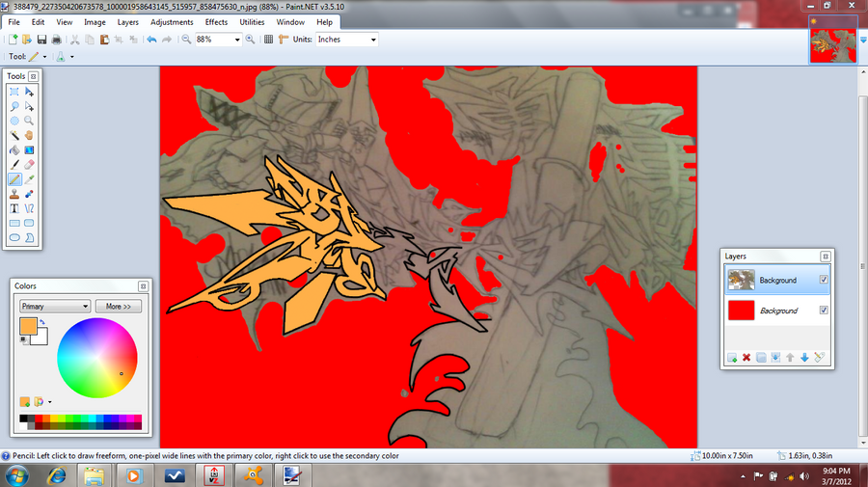This screenshot has height=487, width=868.
Task: Activate the Pan hand tool
Action: pyautogui.click(x=29, y=136)
